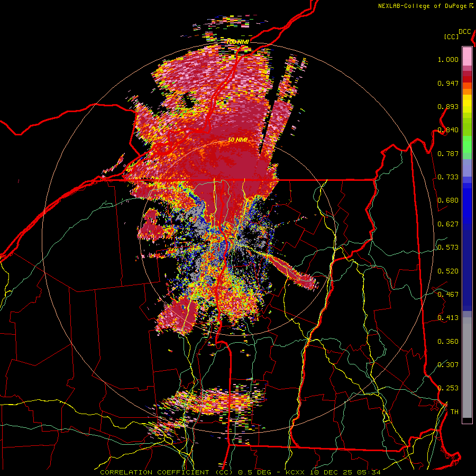Click the 0.840 scale value
The height and width of the screenshot is (476, 476).
448,130
